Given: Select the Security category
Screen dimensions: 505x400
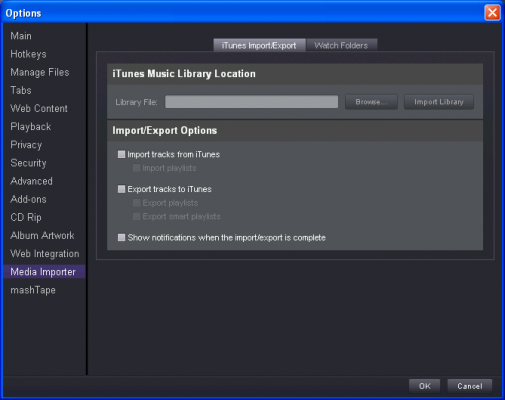Looking at the screenshot, I should [x=28, y=163].
